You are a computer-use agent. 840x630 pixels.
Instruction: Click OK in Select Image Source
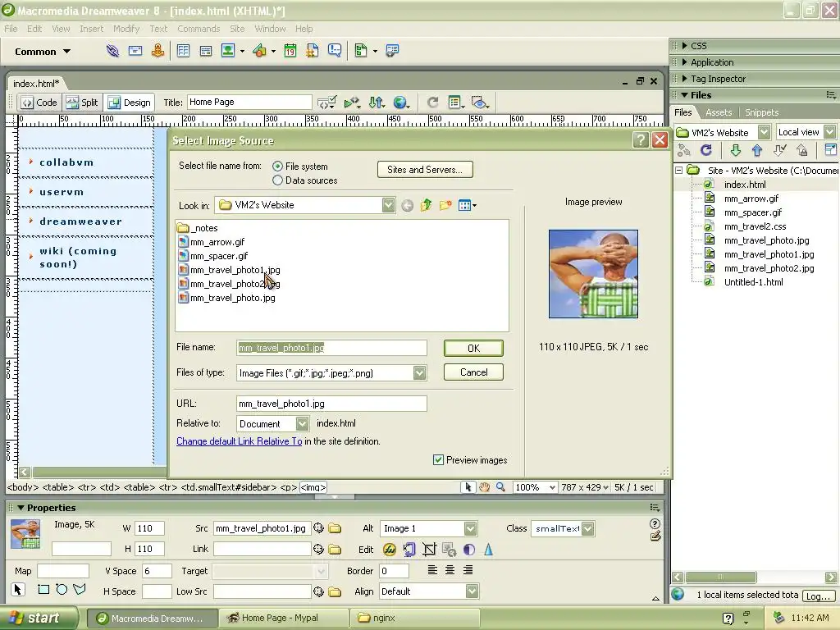pos(473,348)
